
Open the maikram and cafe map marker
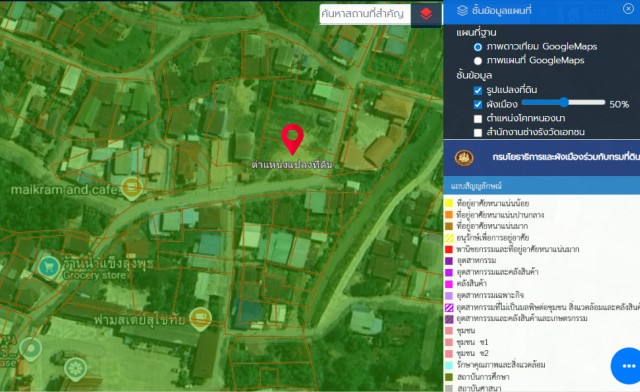pos(131,189)
